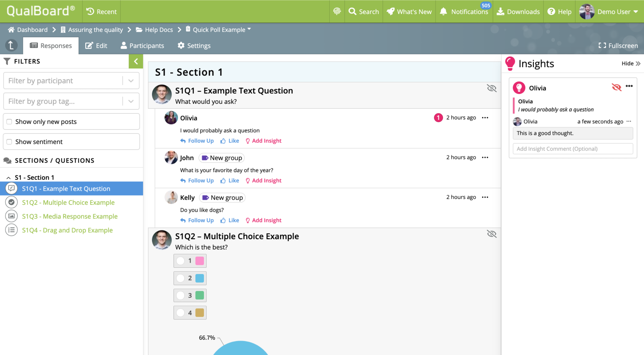Click the fingerprint icon in top bar

[x=337, y=12]
